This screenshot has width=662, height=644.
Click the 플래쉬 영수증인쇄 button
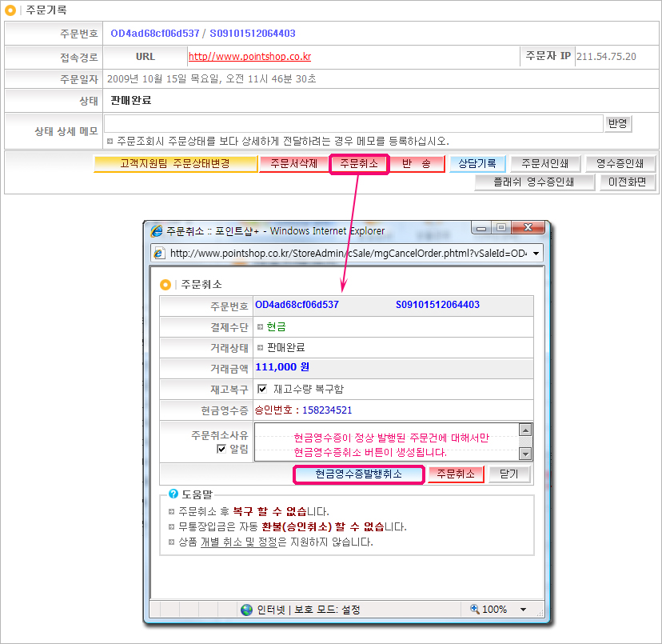535,182
